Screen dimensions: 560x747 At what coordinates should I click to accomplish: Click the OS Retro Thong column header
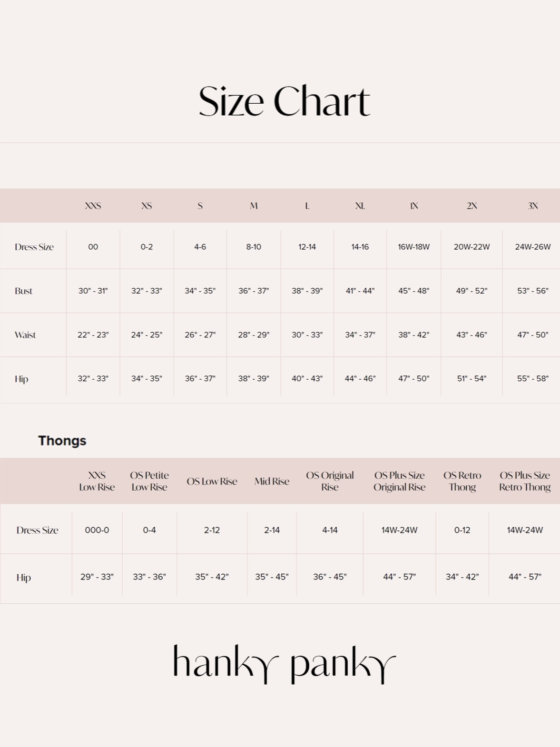[462, 481]
